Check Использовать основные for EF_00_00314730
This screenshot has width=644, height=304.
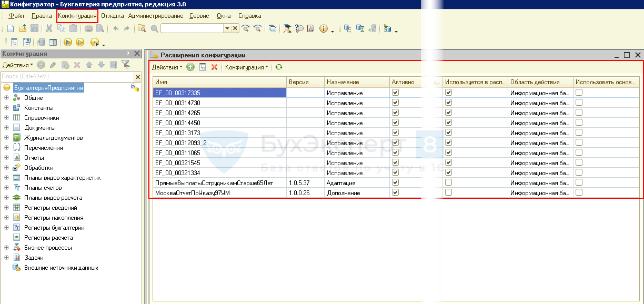coord(579,103)
